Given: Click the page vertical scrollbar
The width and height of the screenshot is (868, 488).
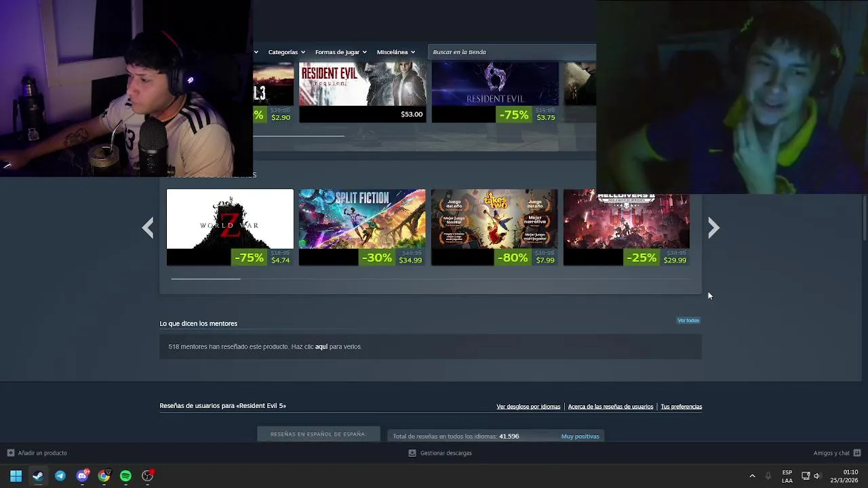Looking at the screenshot, I should pyautogui.click(x=863, y=218).
